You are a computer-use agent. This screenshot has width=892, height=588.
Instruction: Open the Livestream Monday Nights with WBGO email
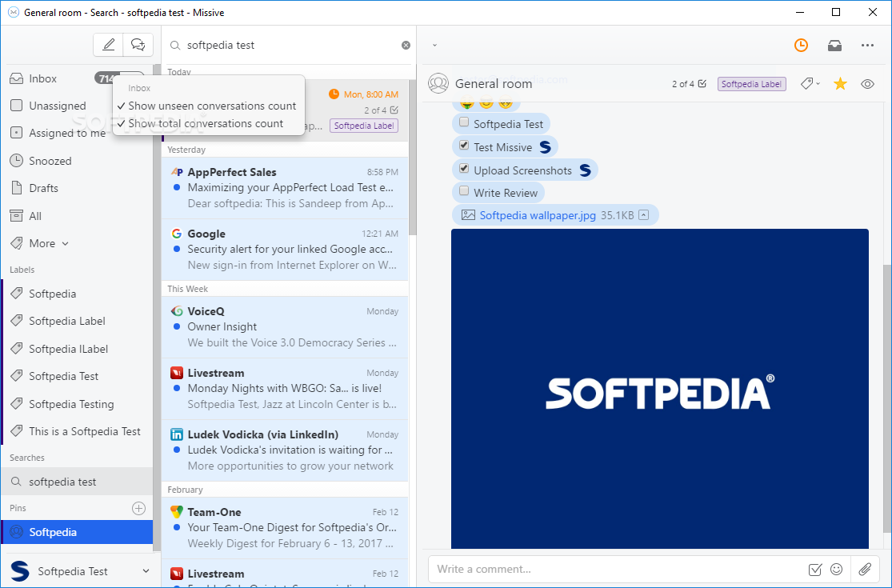(x=285, y=389)
